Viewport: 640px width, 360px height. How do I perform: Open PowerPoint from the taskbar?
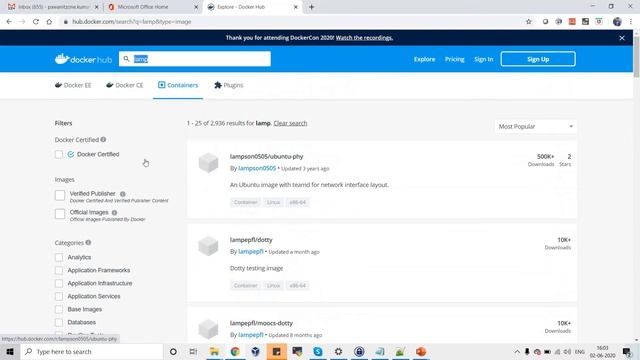coord(421,351)
